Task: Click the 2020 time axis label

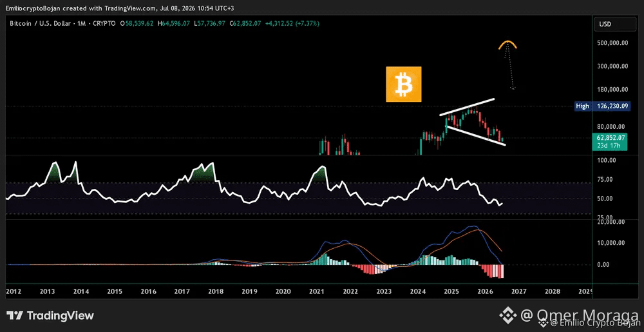Action: [283, 291]
